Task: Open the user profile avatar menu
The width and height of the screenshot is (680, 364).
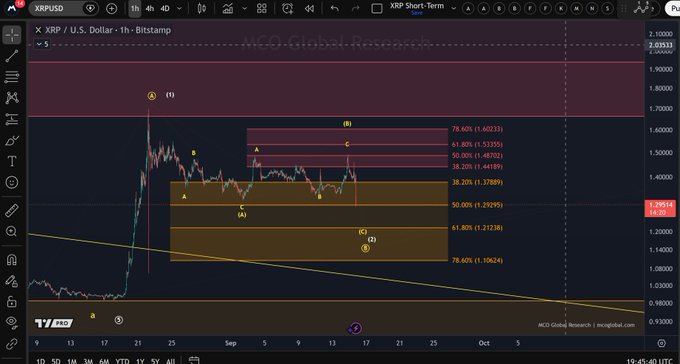Action: coord(12,8)
